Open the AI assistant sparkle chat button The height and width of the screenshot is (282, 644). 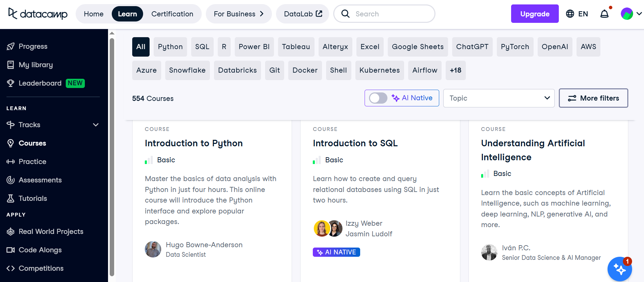pyautogui.click(x=619, y=269)
